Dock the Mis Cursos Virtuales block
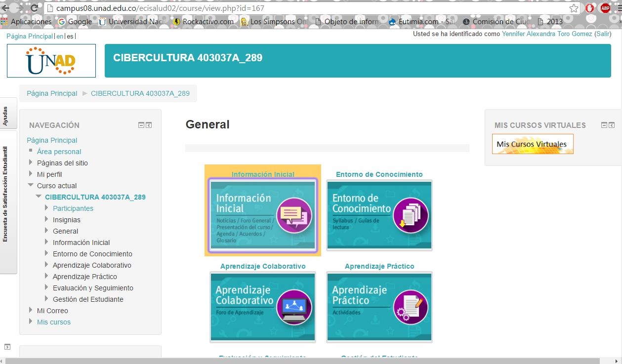Image resolution: width=622 pixels, height=364 pixels. coord(612,125)
